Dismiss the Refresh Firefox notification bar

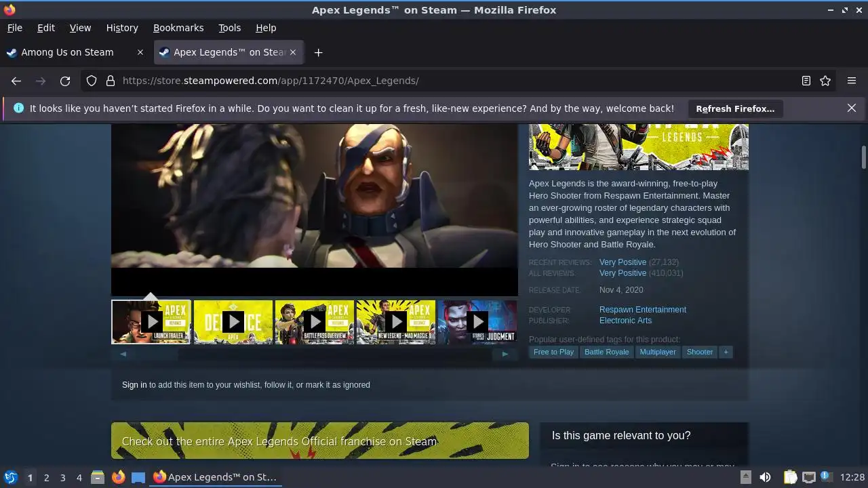point(852,108)
